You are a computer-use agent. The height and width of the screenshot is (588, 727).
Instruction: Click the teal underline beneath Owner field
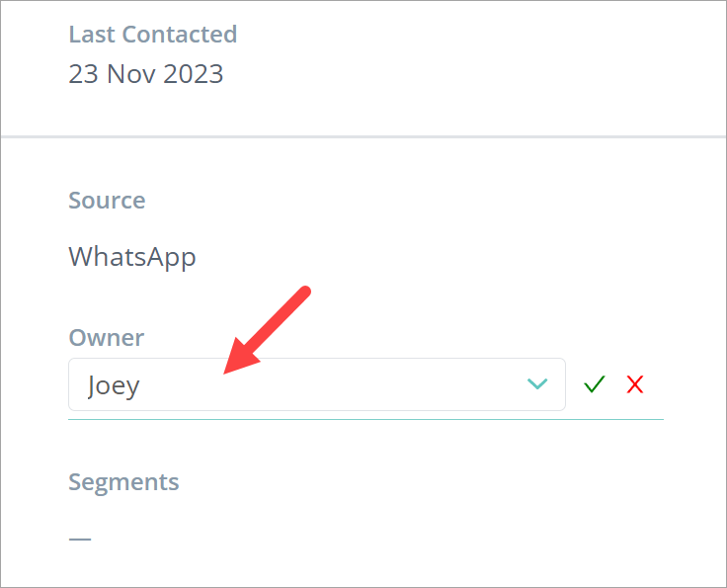tap(365, 419)
